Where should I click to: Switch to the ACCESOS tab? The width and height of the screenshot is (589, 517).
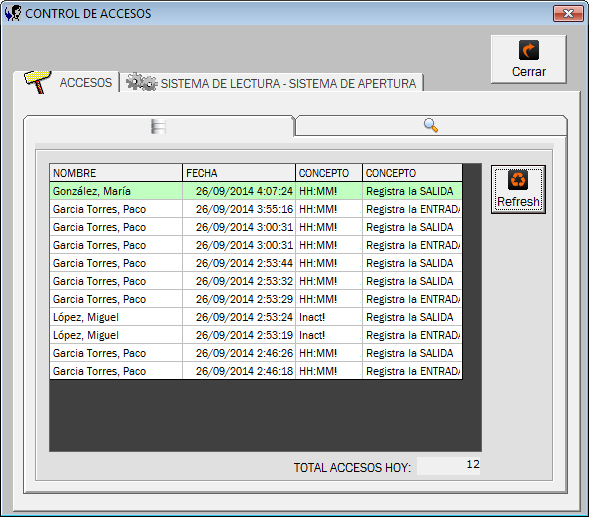click(x=67, y=82)
